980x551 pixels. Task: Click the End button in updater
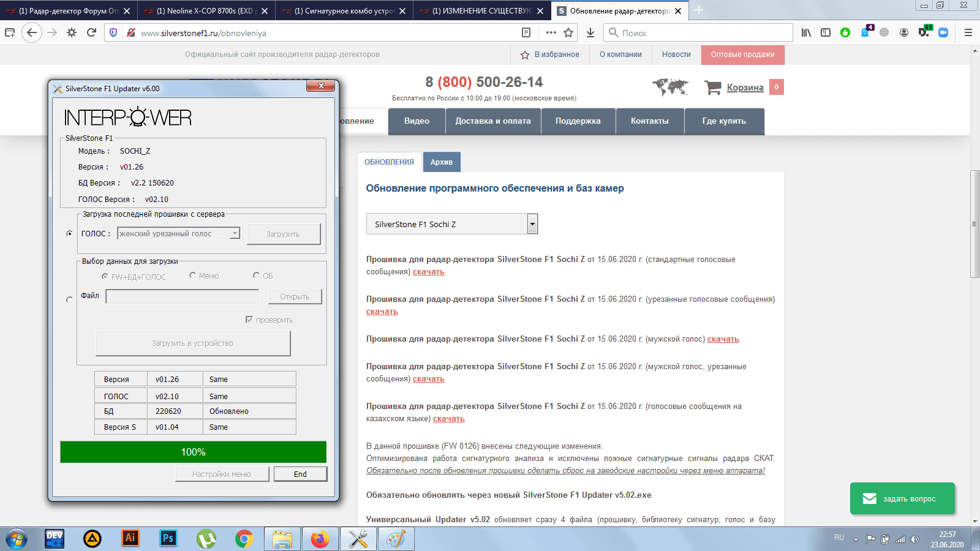tap(300, 474)
